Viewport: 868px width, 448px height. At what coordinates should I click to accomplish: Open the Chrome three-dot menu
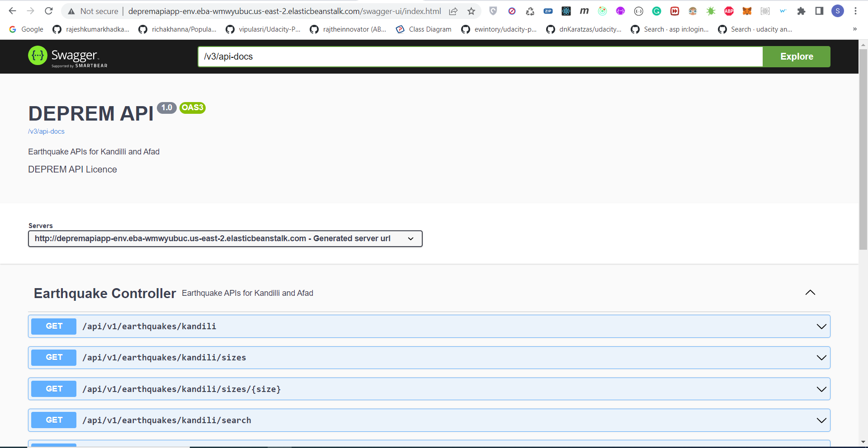coord(855,11)
